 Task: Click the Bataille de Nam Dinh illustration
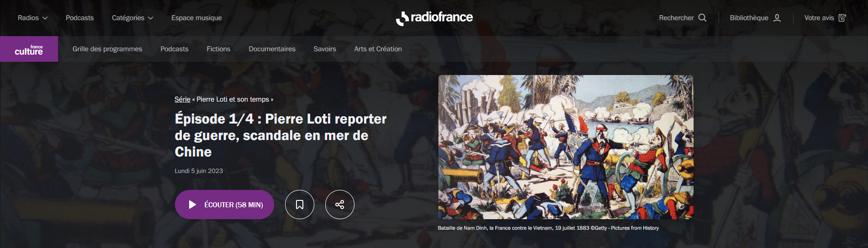pos(566,147)
